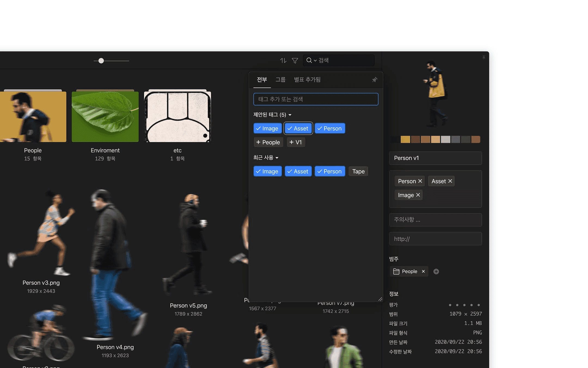Click the Person v3.png file name

pyautogui.click(x=41, y=283)
